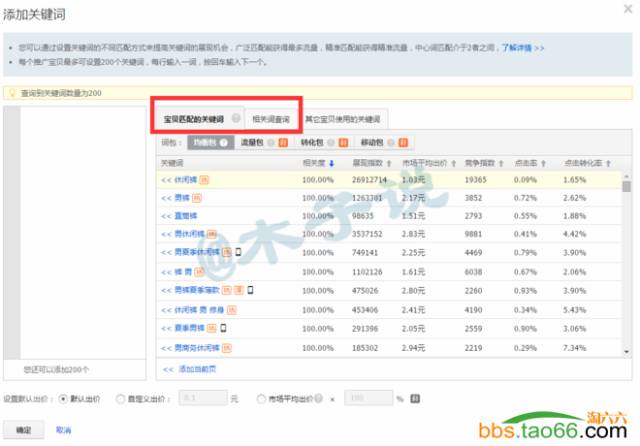Select the 转化包 word pack
This screenshot has height=446, width=640.
pos(312,142)
